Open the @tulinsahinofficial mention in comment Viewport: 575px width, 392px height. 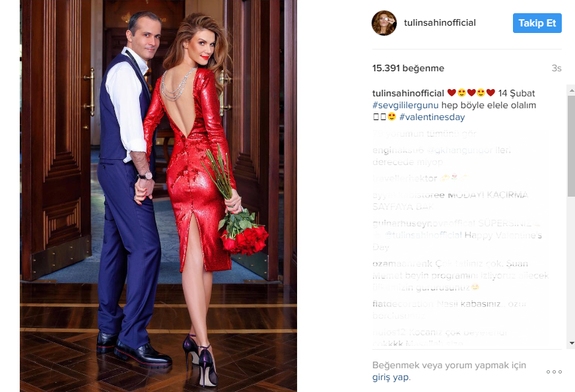pyautogui.click(x=424, y=235)
